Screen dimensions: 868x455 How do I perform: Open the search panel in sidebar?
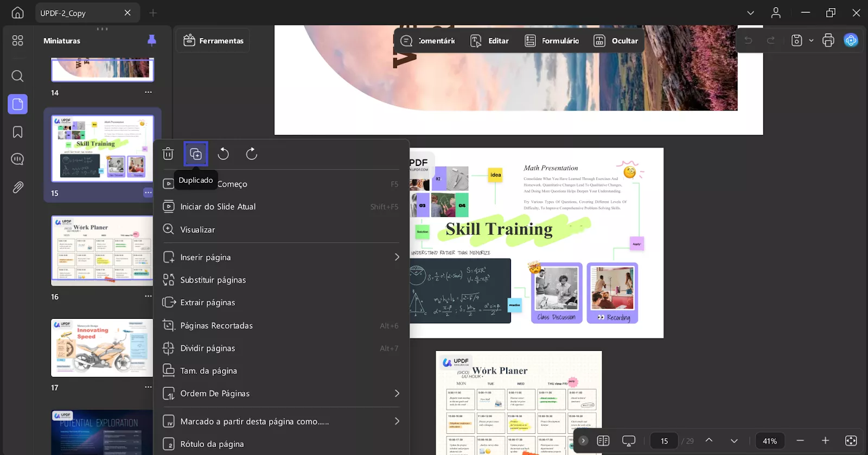pyautogui.click(x=17, y=76)
